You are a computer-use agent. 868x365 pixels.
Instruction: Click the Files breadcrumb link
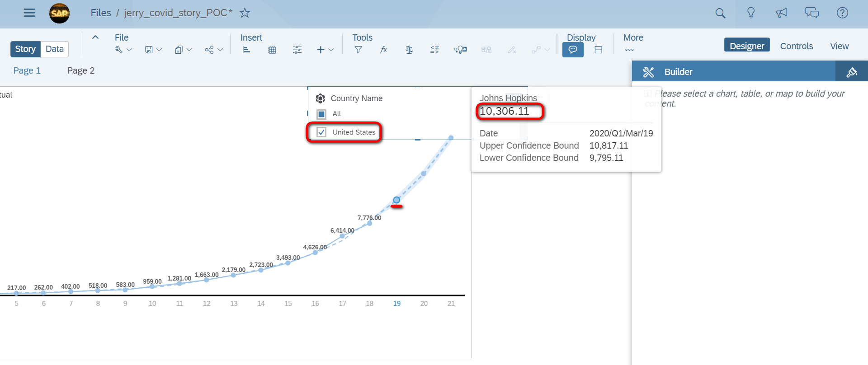(101, 13)
